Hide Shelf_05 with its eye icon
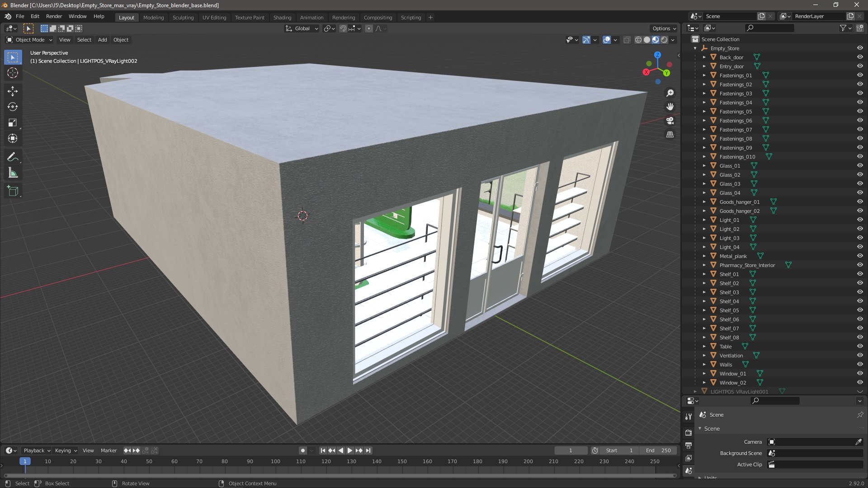The height and width of the screenshot is (488, 868). point(860,310)
